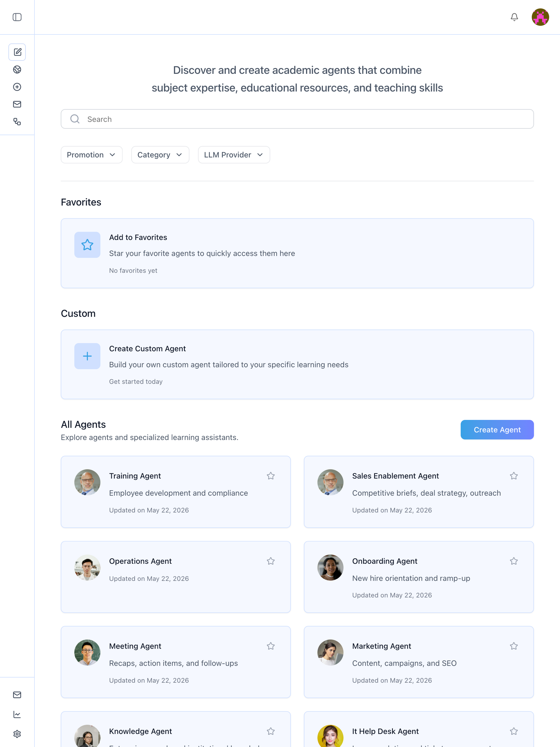
Task: Open the upper mail envelope sidebar icon
Action: 17,104
